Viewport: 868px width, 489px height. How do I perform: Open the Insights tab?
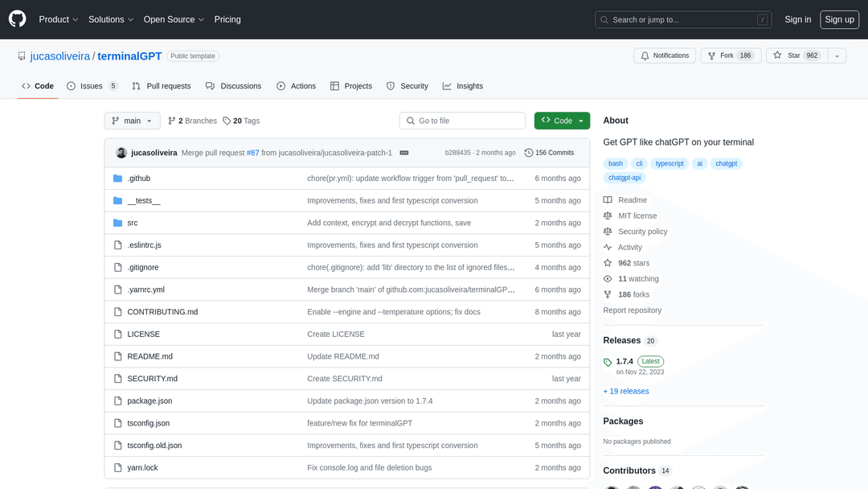463,86
